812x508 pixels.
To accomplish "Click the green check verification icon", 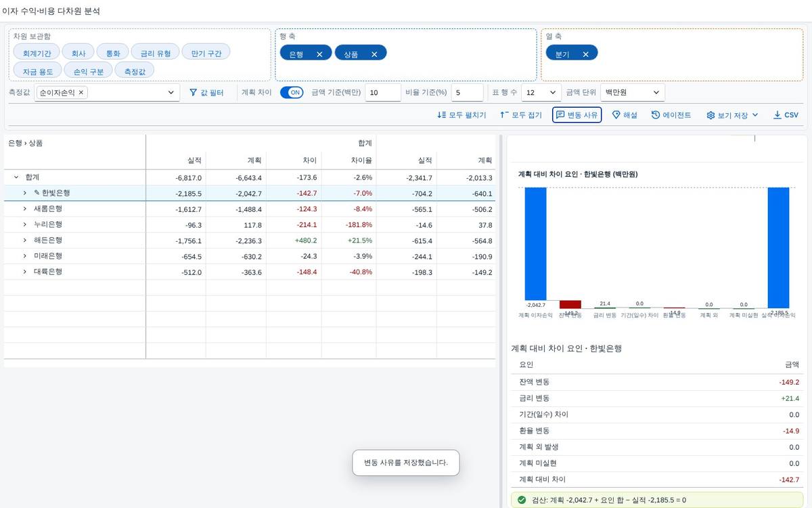I will click(522, 500).
